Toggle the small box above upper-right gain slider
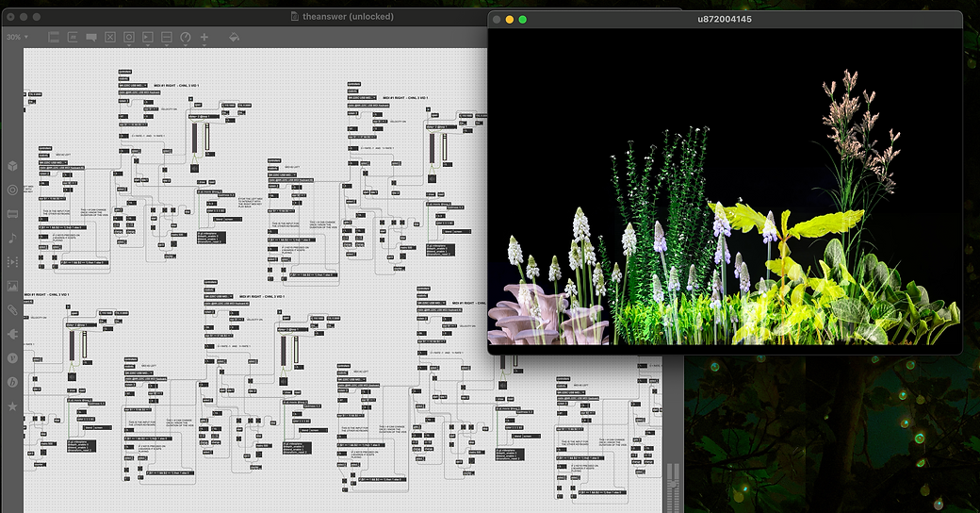This screenshot has width=980, height=513. [430, 110]
